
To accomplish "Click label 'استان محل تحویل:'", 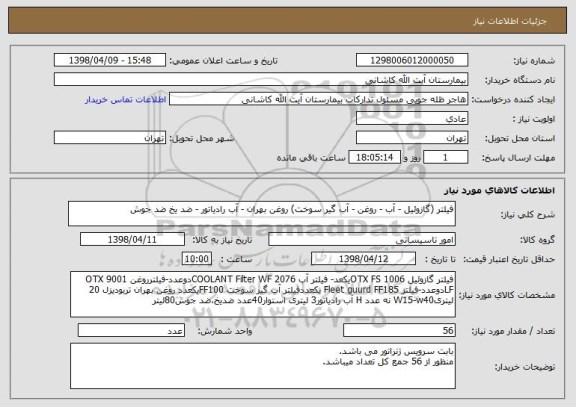I will pyautogui.click(x=520, y=139).
